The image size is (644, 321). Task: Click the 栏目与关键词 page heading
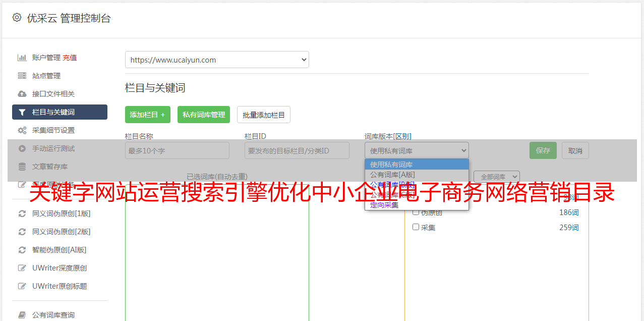[155, 88]
